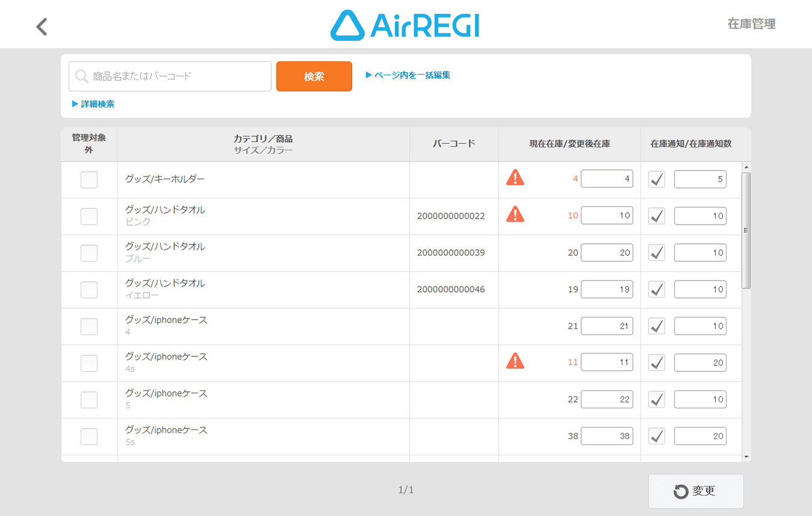Click the warning icon for キーホルダー
The image size is (812, 516).
(515, 178)
